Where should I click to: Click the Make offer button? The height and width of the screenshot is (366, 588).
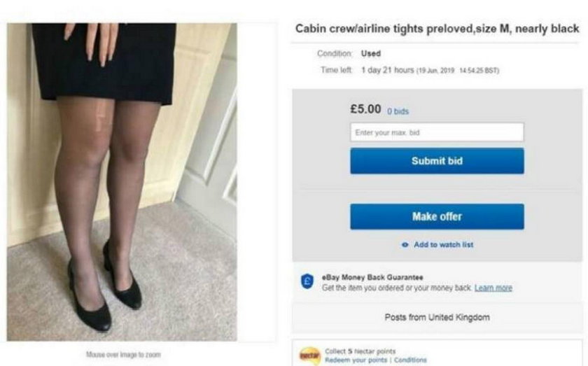coord(437,216)
